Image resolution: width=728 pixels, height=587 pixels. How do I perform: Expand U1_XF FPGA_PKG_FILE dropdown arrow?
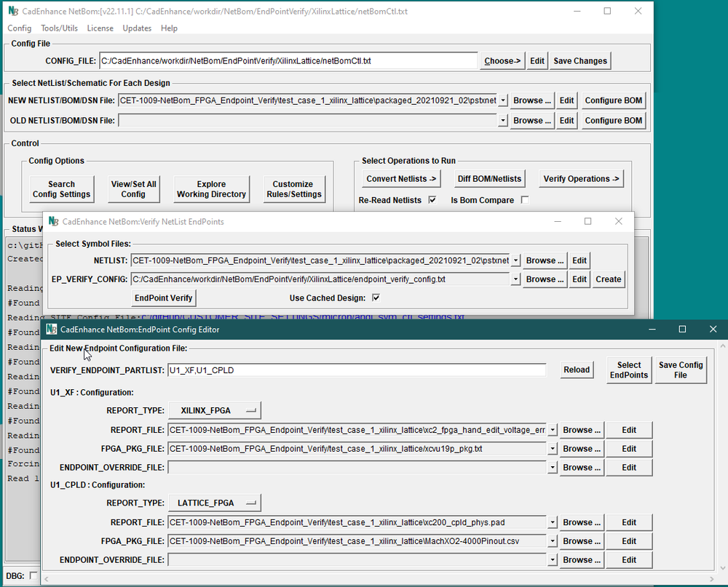point(552,449)
